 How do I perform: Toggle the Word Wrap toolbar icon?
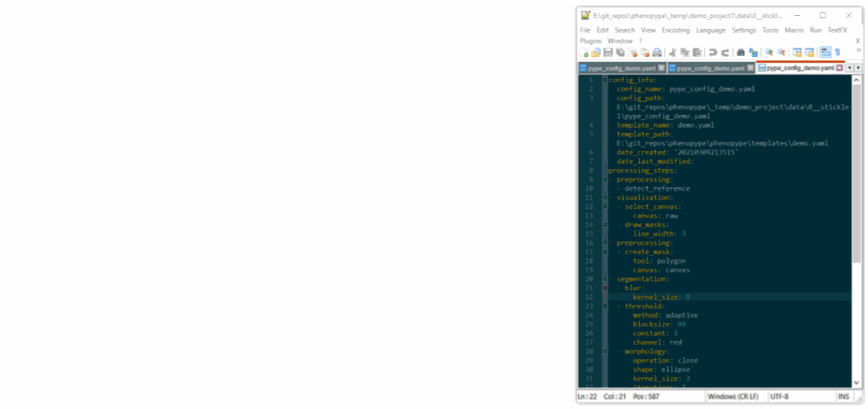(x=825, y=53)
